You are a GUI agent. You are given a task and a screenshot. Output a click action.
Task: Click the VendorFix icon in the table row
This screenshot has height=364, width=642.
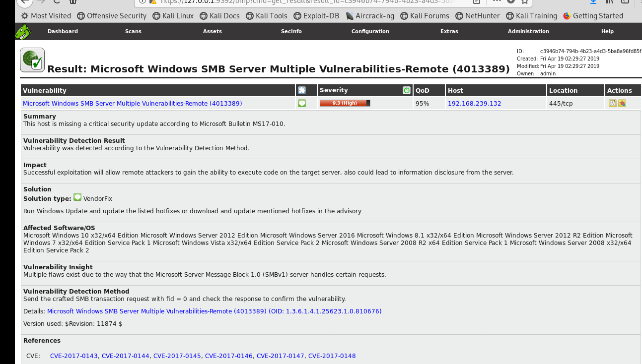(x=302, y=103)
